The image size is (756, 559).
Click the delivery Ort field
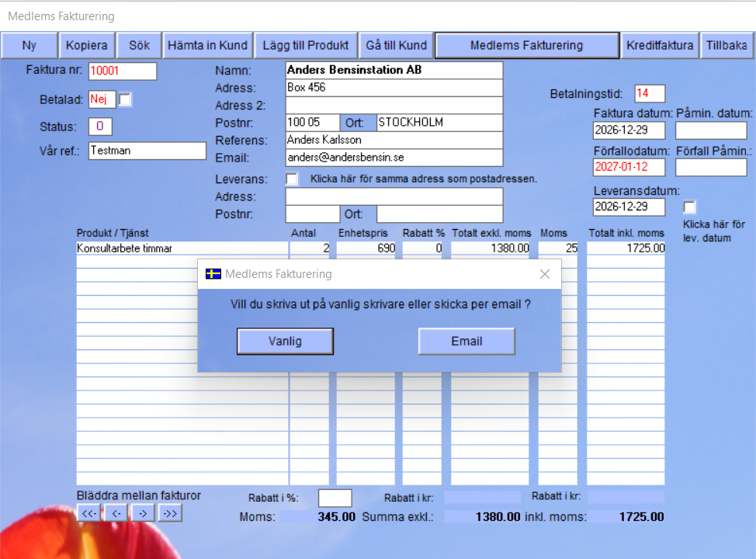click(440, 214)
